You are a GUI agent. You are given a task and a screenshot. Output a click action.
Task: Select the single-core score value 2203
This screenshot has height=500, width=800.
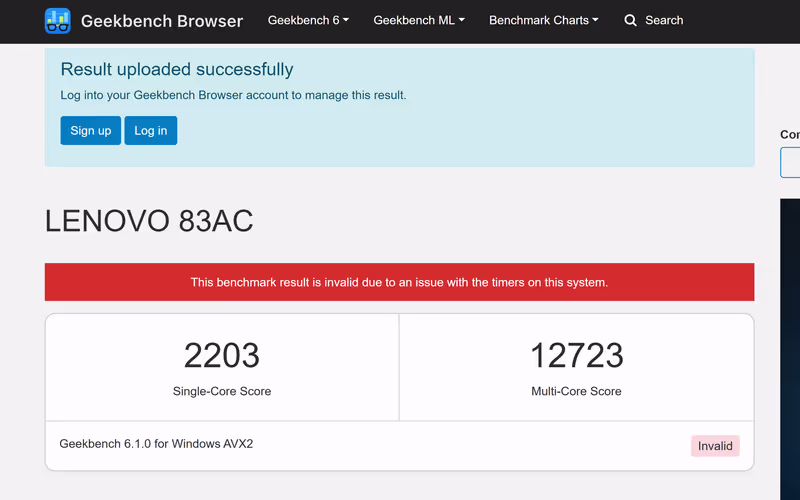[222, 356]
